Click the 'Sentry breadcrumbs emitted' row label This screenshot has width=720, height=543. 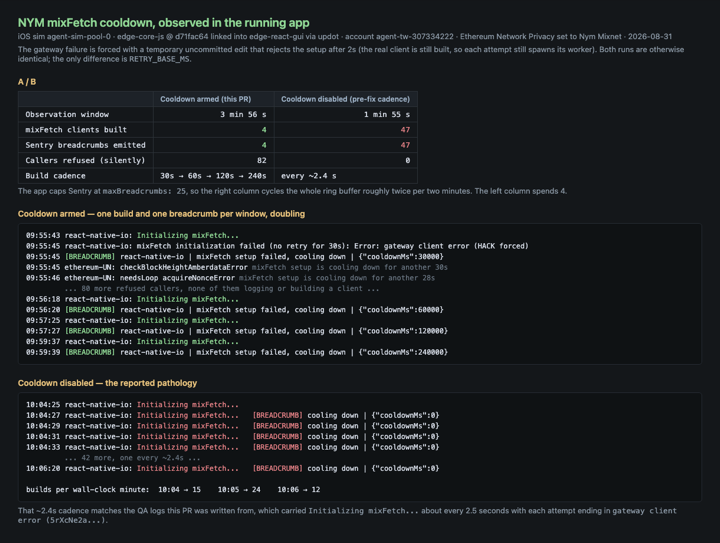click(x=85, y=145)
